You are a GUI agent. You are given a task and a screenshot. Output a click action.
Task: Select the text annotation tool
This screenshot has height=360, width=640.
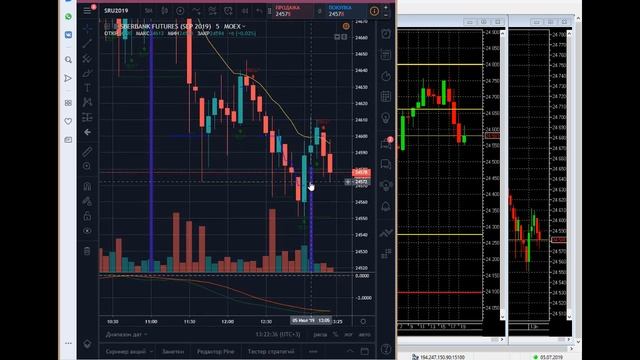point(87,88)
